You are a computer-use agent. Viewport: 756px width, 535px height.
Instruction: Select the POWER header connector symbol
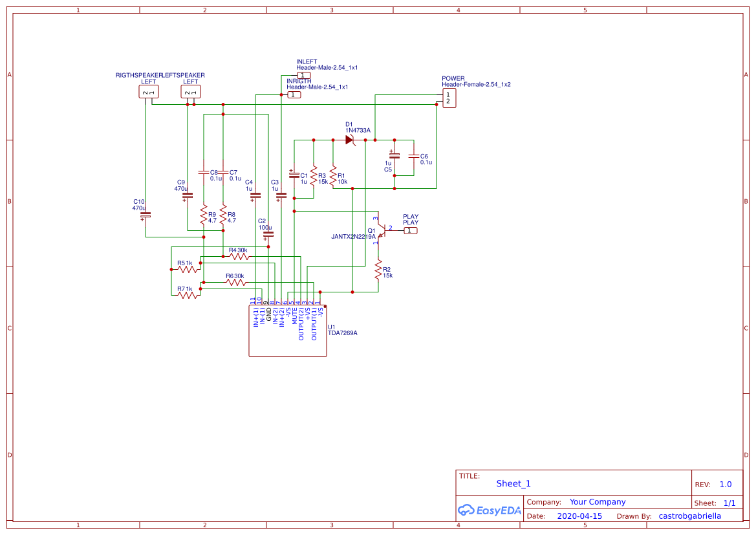click(x=449, y=98)
